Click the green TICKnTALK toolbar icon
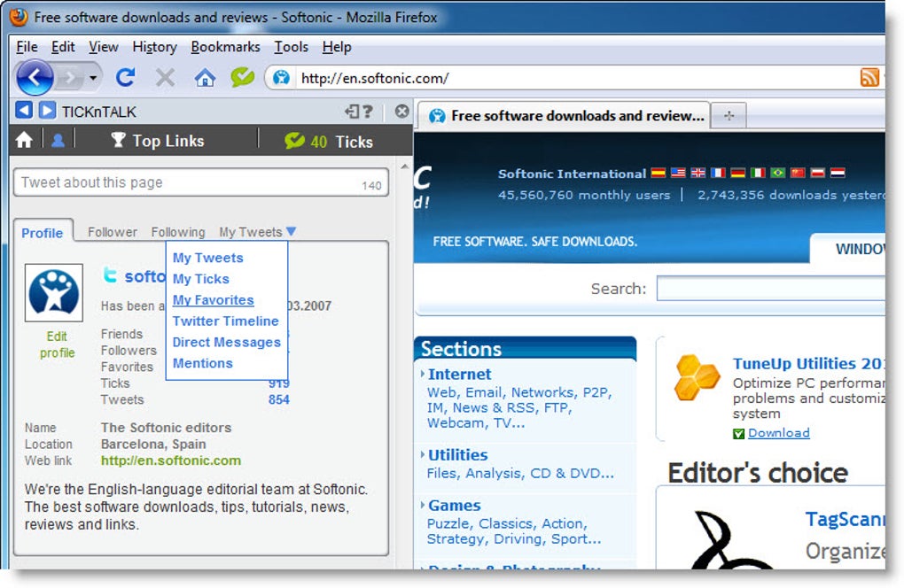 243,76
